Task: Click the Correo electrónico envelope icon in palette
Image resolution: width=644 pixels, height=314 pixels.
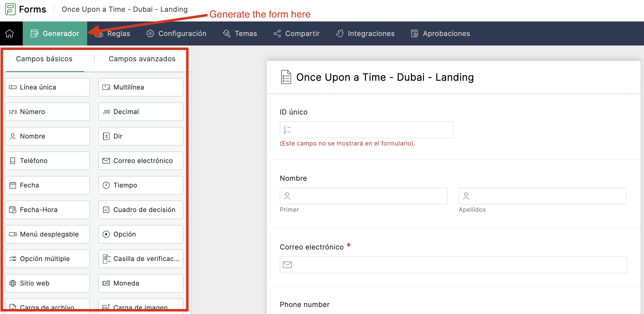Action: point(106,161)
